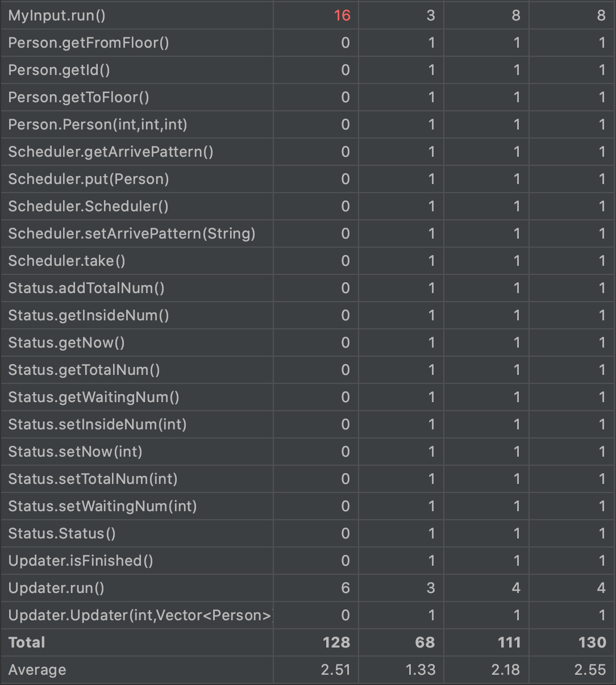Click the red 16 value for MyInput.run()

(342, 15)
